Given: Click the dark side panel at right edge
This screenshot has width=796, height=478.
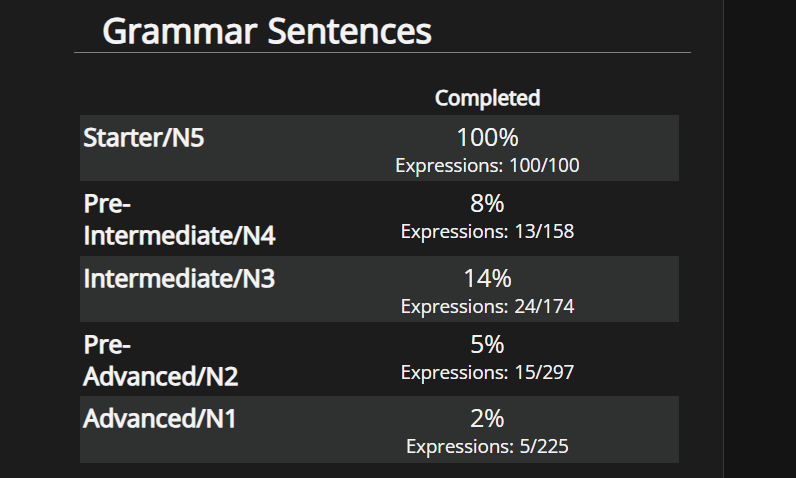Looking at the screenshot, I should pyautogui.click(x=759, y=240).
